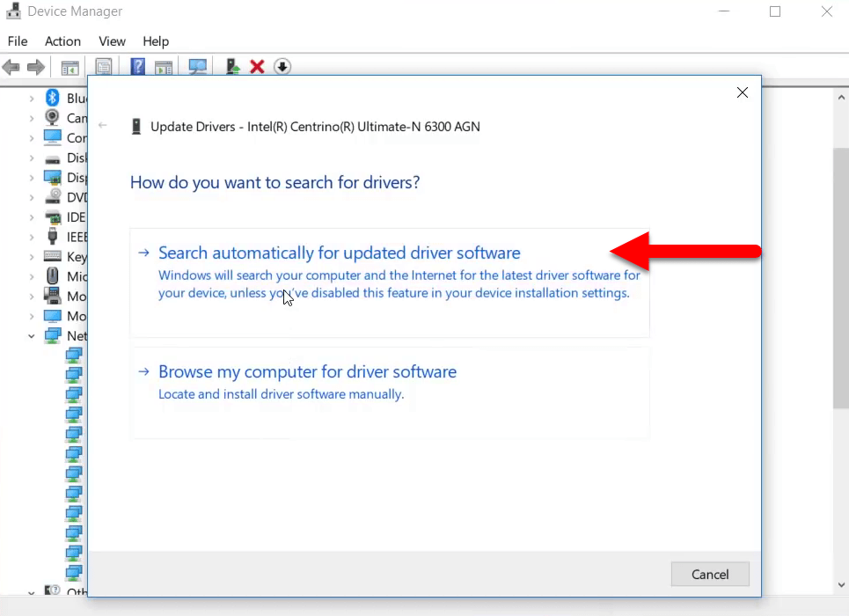Click the vertical scrollbar thumb in Device Manager
This screenshot has height=616, width=849.
point(841,278)
